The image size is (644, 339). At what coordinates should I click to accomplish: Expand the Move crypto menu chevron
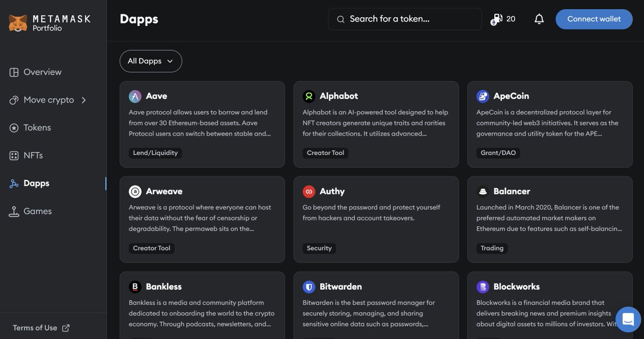83,99
